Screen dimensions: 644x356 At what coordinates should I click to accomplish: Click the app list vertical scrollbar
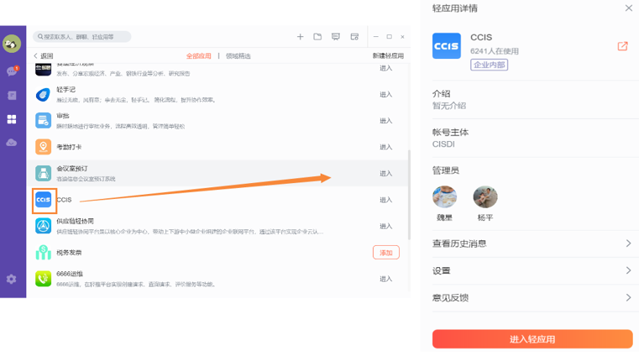(409, 195)
